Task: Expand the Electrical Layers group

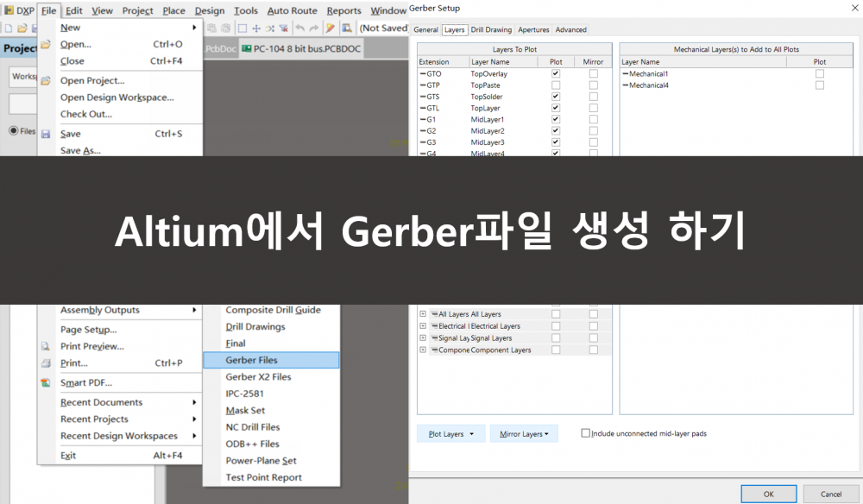Action: pyautogui.click(x=423, y=326)
